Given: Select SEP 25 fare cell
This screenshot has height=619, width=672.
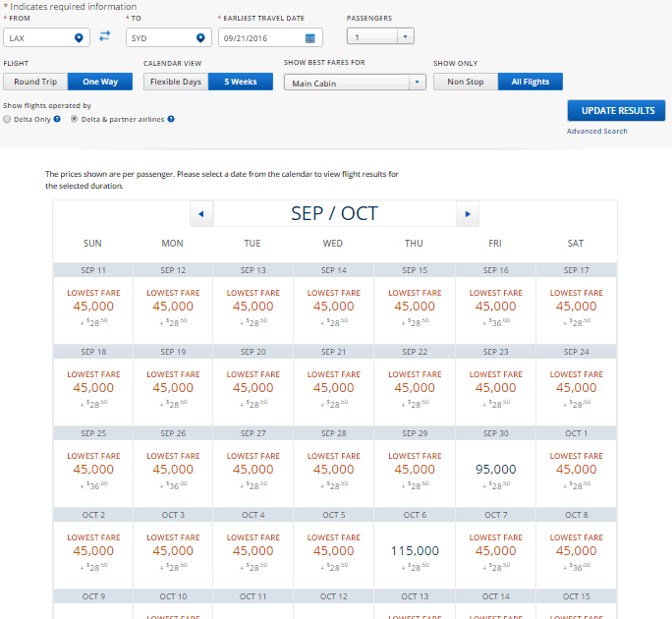Looking at the screenshot, I should (93, 473).
